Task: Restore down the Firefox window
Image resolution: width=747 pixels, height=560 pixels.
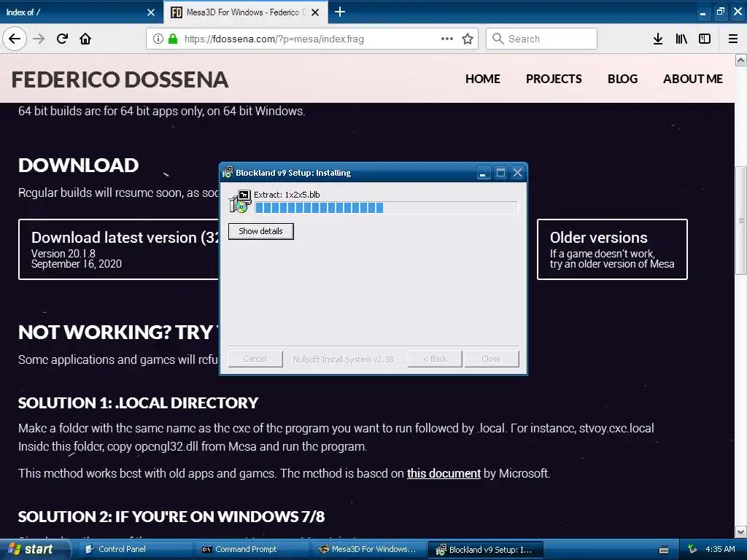Action: point(720,12)
